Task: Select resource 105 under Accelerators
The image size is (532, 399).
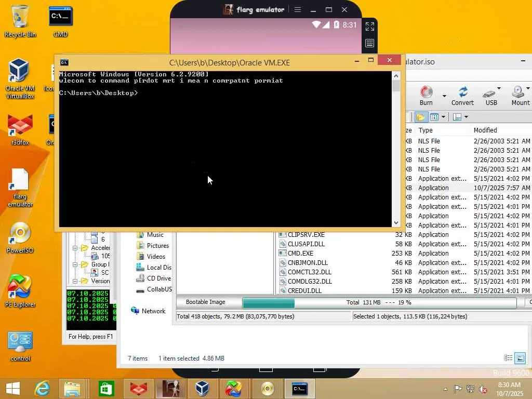Action: coord(105,256)
